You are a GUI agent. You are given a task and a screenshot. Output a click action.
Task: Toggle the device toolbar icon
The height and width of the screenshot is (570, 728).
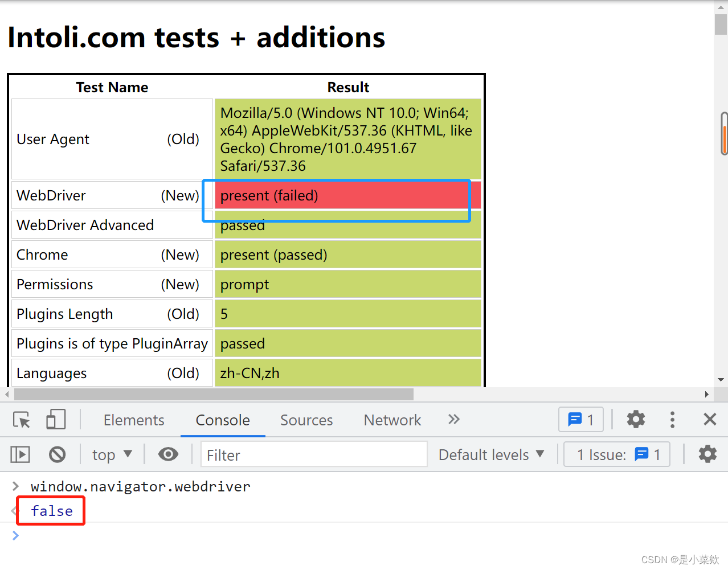click(x=56, y=420)
